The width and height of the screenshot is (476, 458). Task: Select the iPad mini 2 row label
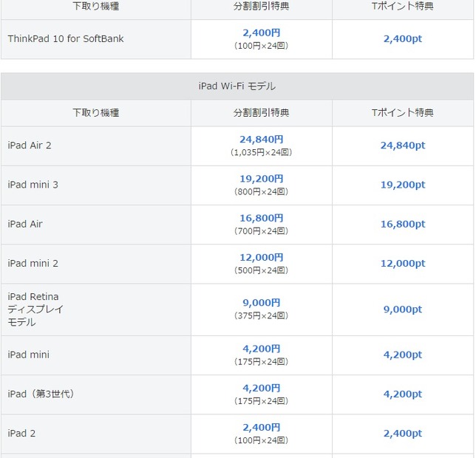click(x=33, y=263)
